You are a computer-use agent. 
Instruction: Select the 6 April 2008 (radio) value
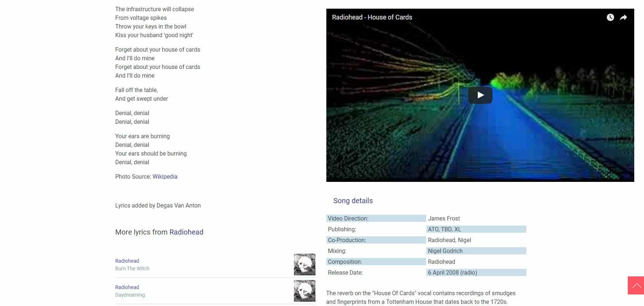476,272
